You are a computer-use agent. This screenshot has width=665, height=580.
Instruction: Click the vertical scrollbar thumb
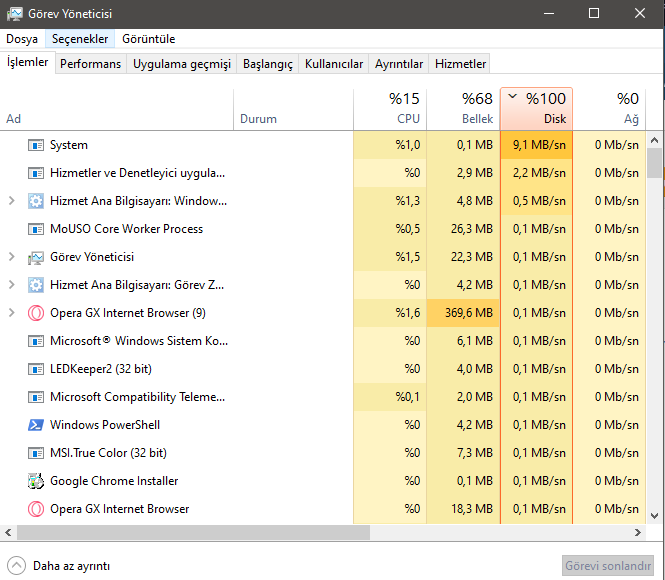tap(655, 163)
